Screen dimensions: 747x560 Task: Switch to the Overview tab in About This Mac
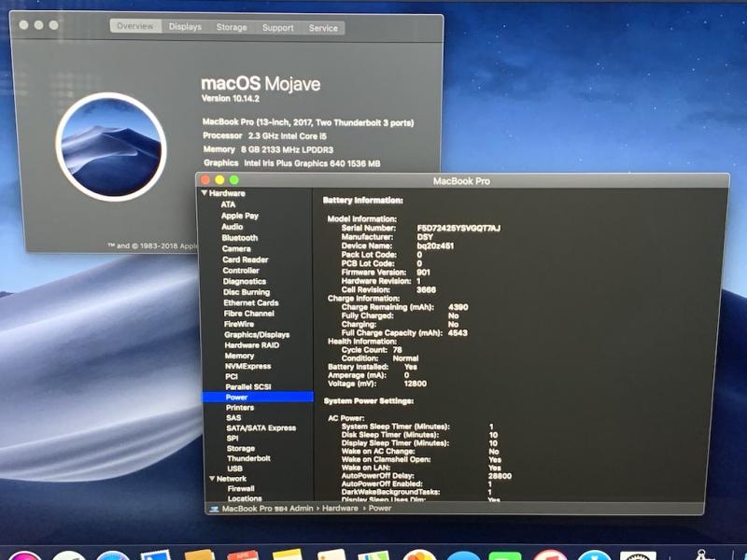click(x=135, y=26)
